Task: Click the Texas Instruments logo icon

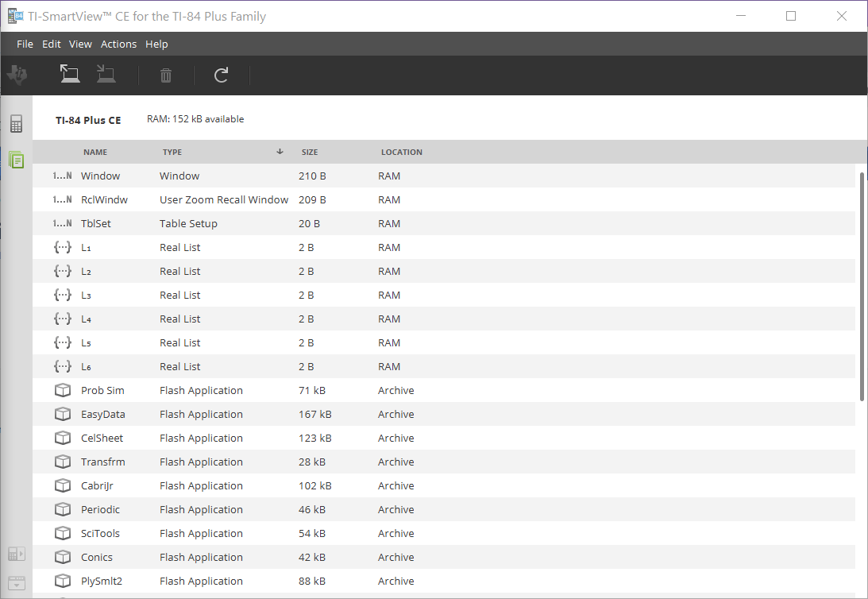Action: (x=17, y=75)
